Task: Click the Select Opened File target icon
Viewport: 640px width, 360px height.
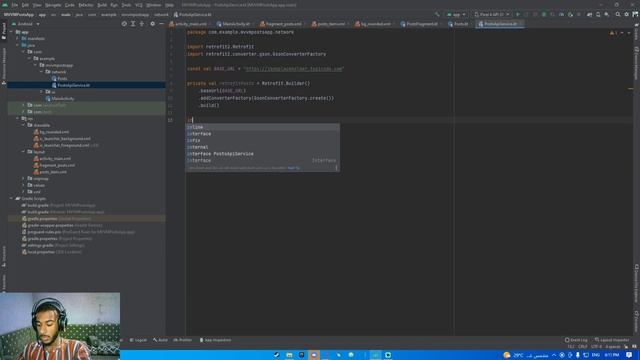Action: (x=124, y=24)
